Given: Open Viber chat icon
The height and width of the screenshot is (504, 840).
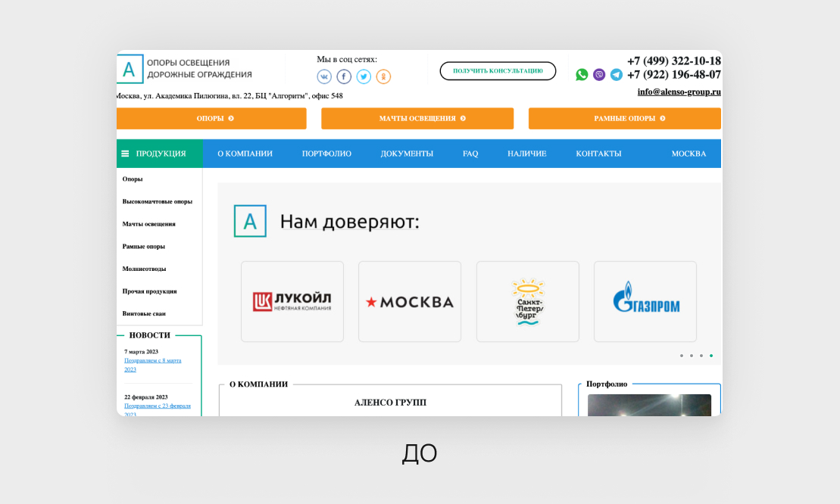Looking at the screenshot, I should pos(599,74).
